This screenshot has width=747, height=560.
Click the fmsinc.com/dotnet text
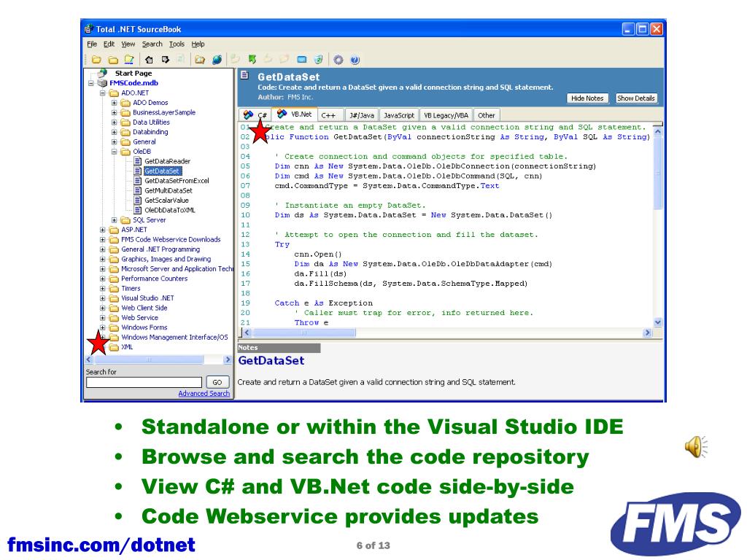click(x=101, y=545)
